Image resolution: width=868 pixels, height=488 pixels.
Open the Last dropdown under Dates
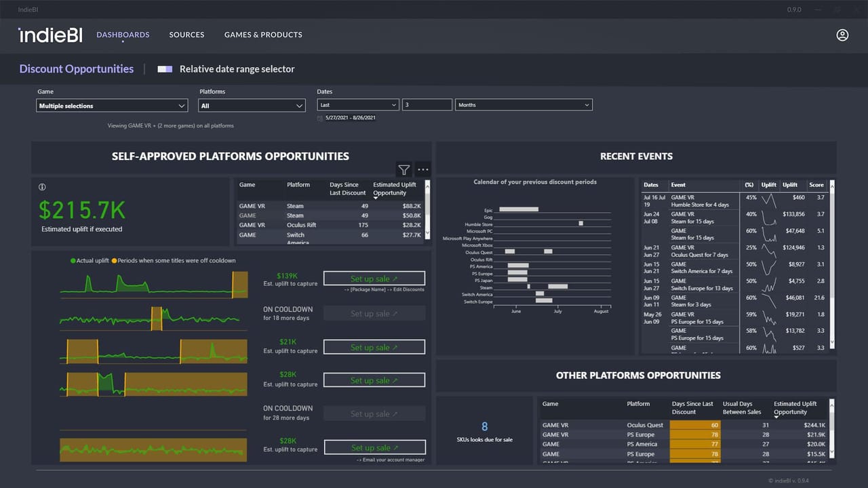pyautogui.click(x=357, y=104)
